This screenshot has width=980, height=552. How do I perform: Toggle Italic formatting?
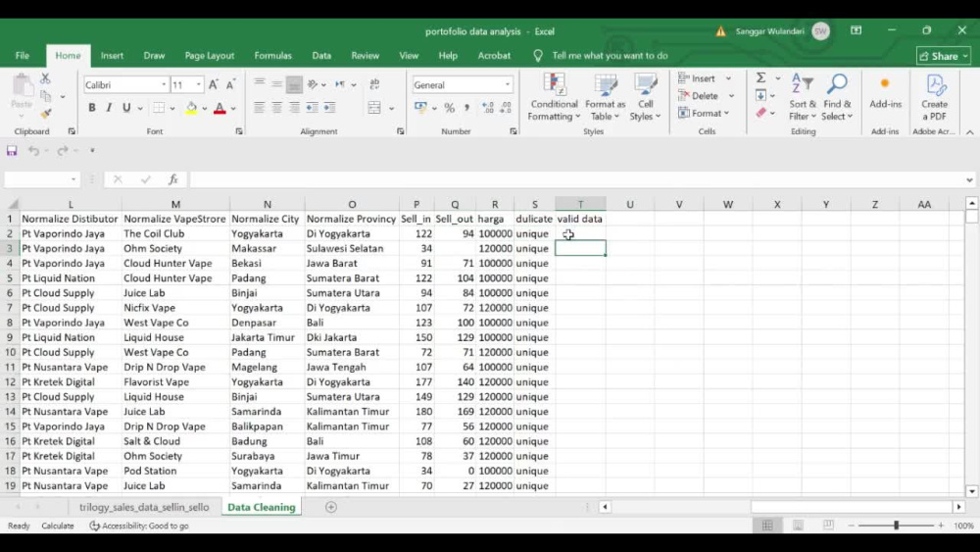pos(109,108)
